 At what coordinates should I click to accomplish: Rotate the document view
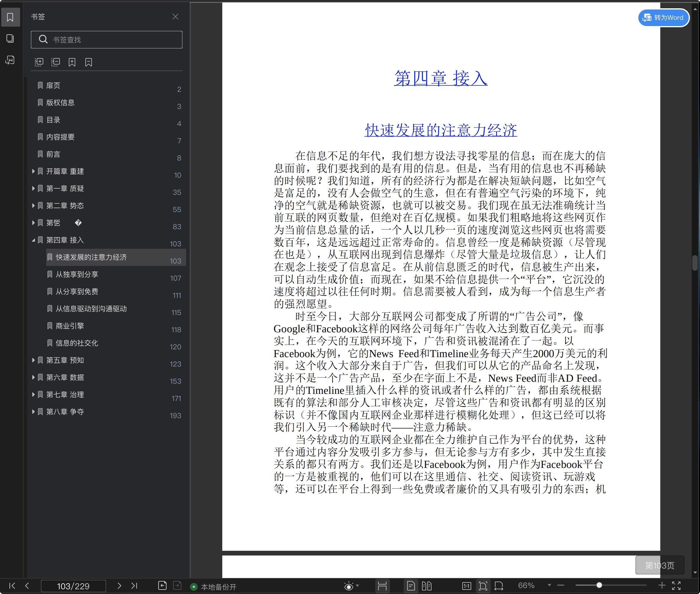click(x=499, y=586)
